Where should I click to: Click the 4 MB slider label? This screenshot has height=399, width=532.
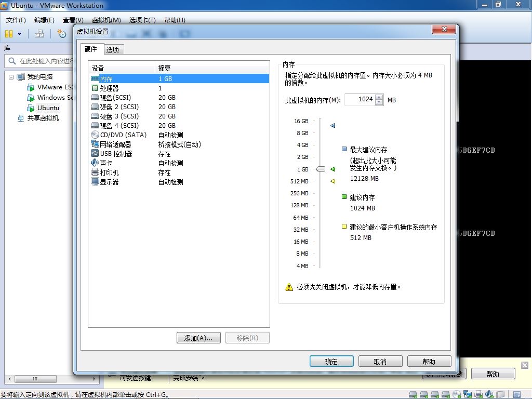[302, 266]
